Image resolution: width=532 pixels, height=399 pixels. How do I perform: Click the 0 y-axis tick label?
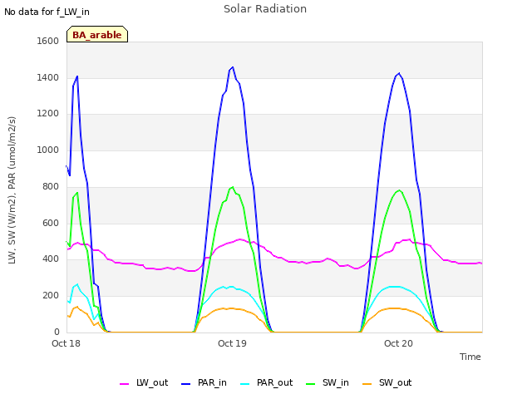pyautogui.click(x=57, y=332)
